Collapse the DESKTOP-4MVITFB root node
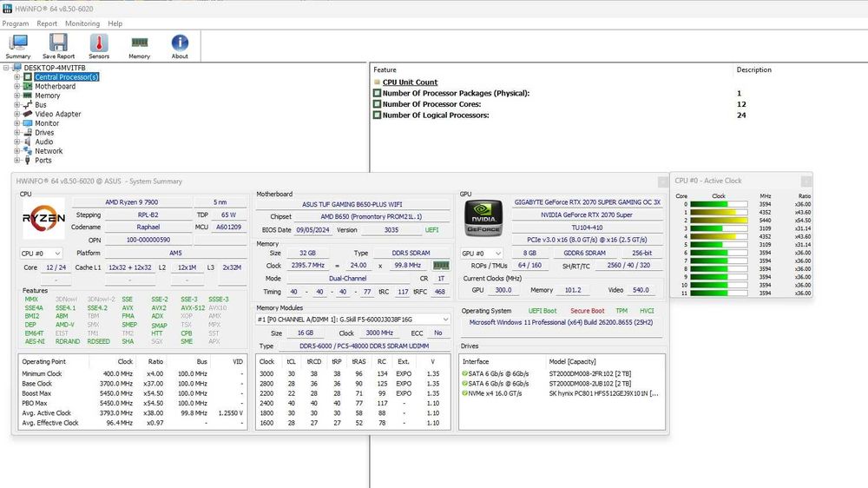The width and height of the screenshot is (868, 488). (6, 68)
